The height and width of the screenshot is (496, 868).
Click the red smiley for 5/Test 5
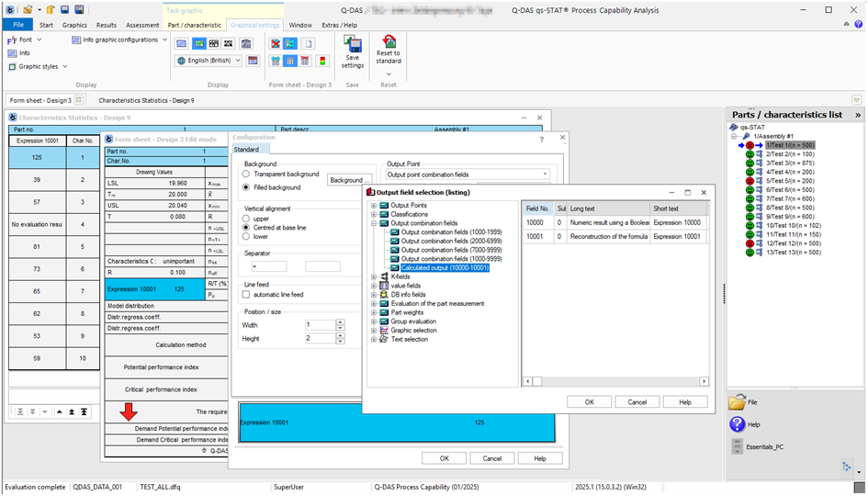pos(750,181)
